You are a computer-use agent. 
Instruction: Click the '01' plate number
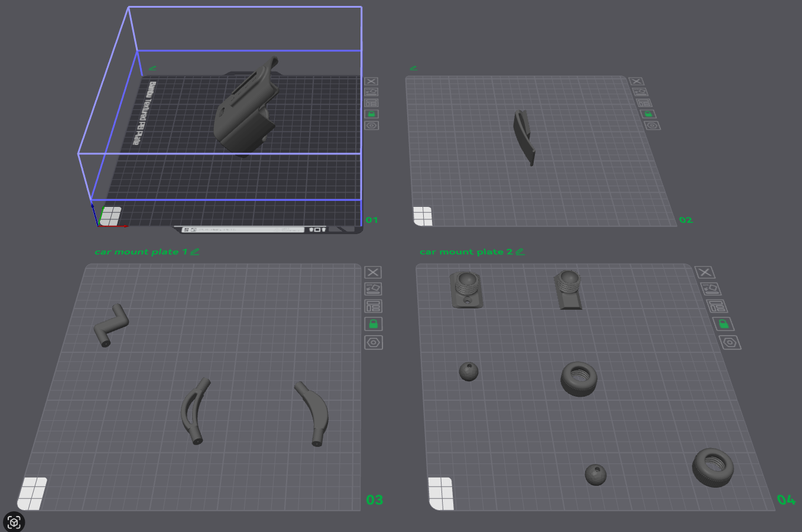pyautogui.click(x=372, y=220)
